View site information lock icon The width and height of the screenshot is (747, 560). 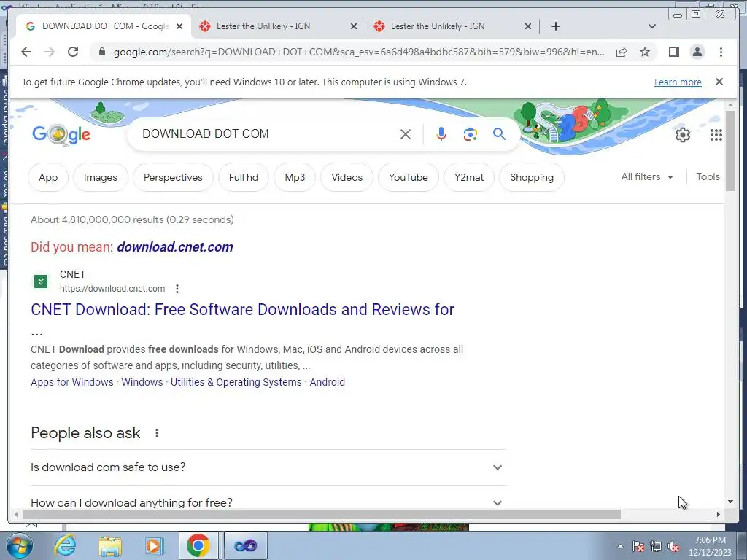[101, 52]
